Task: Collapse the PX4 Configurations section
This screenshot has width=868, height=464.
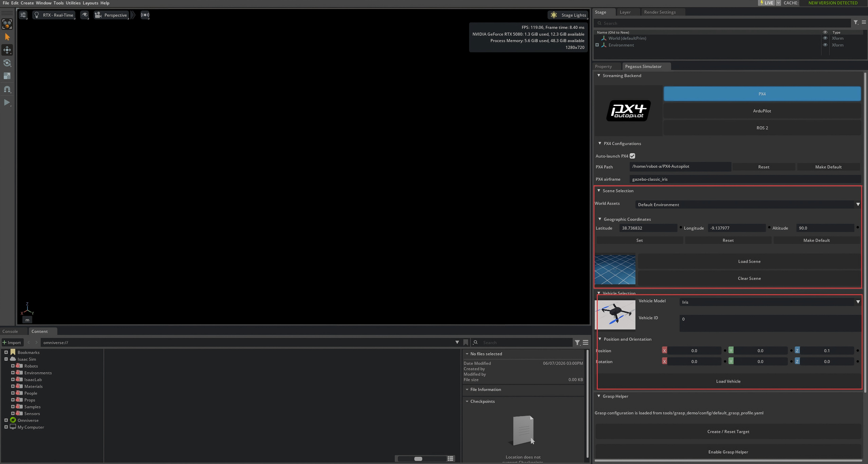Action: click(x=600, y=143)
